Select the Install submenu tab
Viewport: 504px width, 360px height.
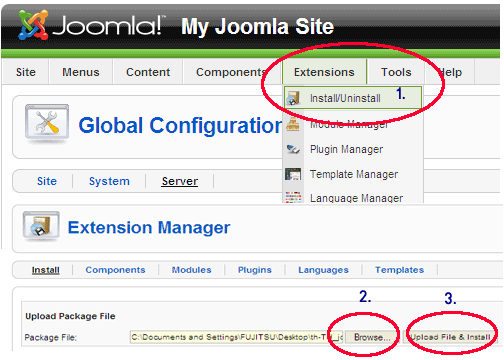click(46, 270)
